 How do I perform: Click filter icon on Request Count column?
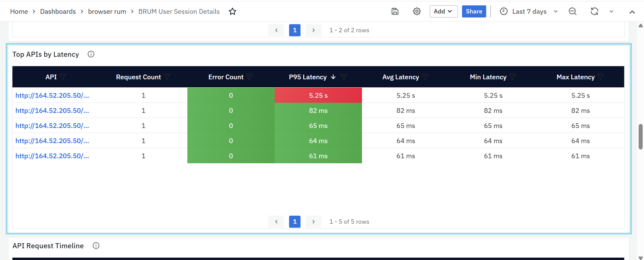(x=167, y=77)
